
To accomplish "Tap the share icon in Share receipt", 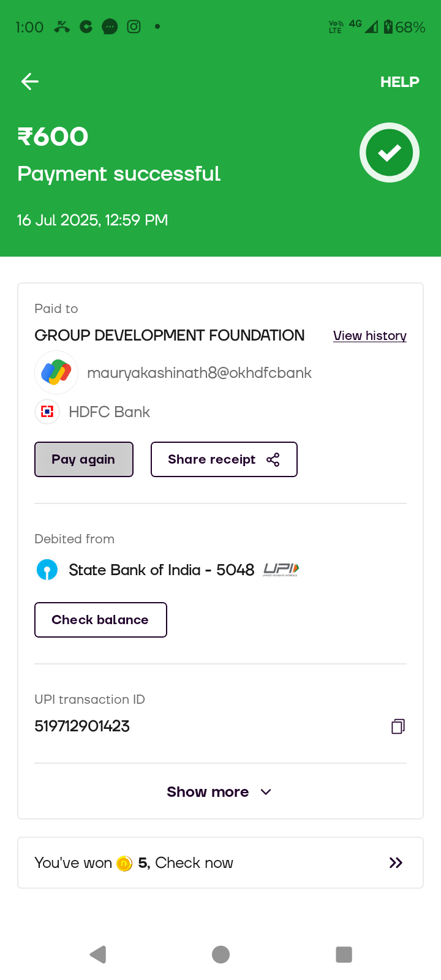I will pyautogui.click(x=273, y=459).
